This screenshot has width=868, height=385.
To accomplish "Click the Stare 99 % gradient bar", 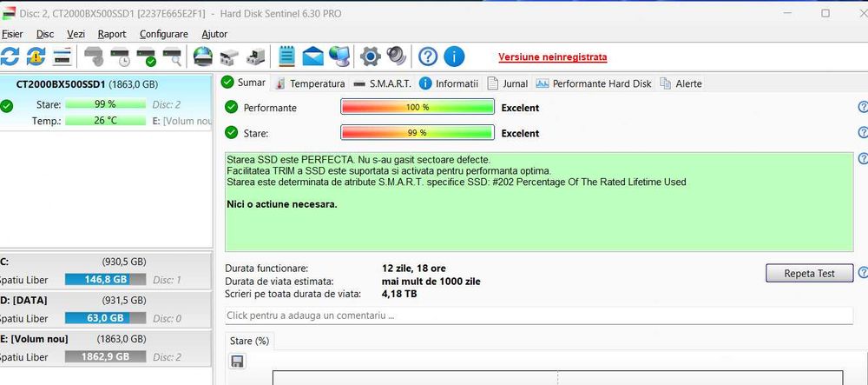I will click(418, 133).
